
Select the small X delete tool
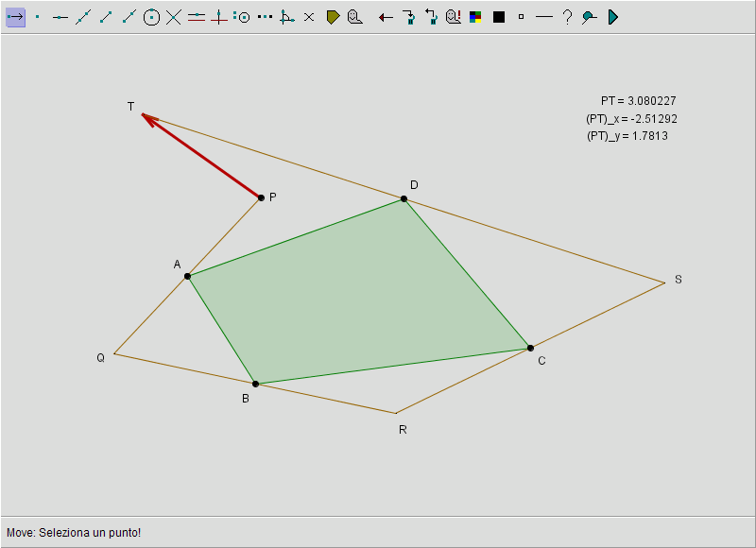point(310,17)
